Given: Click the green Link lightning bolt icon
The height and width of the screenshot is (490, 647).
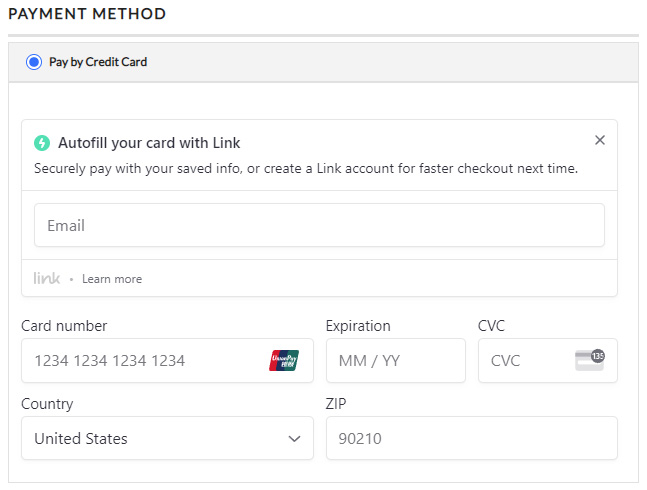Looking at the screenshot, I should [x=42, y=143].
